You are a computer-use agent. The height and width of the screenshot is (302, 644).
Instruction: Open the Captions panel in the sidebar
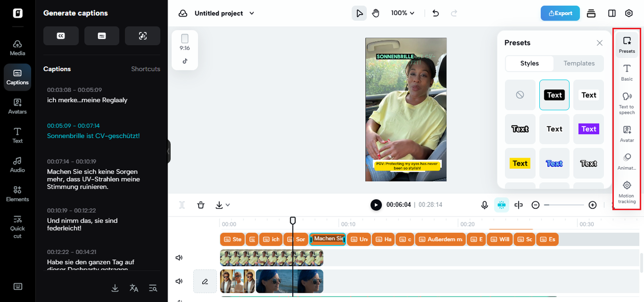(17, 77)
